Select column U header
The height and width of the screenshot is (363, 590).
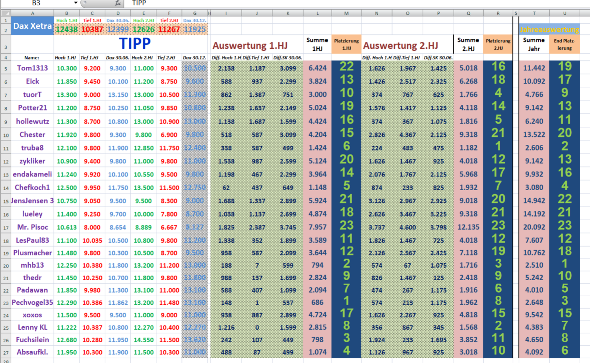click(564, 13)
